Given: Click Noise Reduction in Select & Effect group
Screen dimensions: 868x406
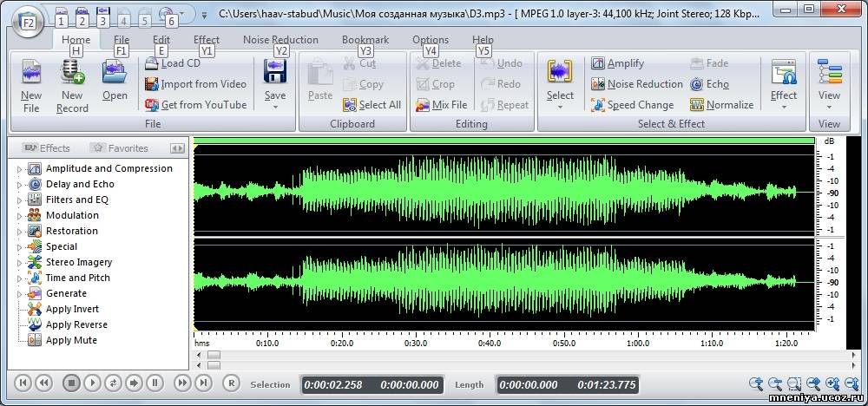Looking at the screenshot, I should coord(636,84).
